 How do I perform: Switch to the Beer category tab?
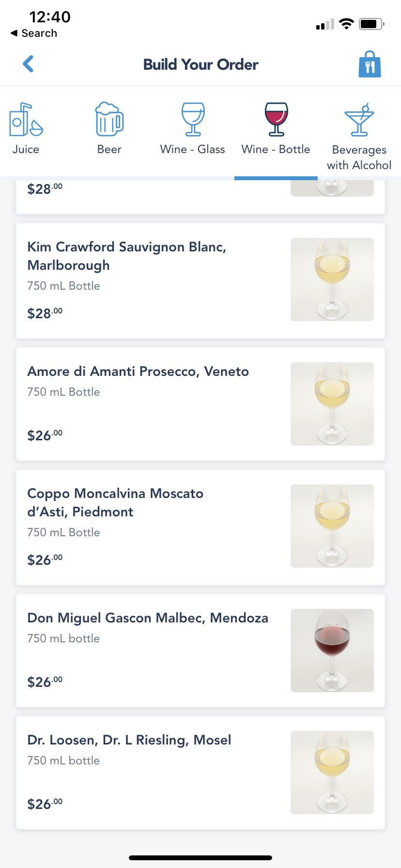click(x=109, y=149)
